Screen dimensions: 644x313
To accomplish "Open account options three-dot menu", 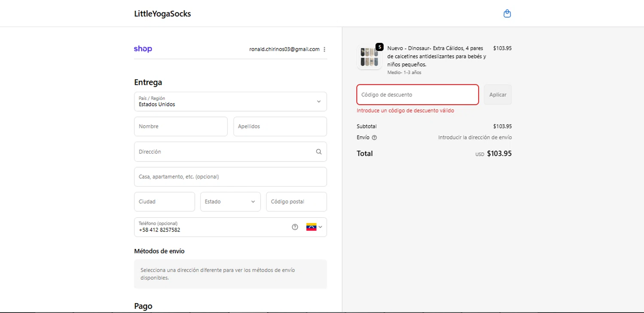I will click(324, 49).
